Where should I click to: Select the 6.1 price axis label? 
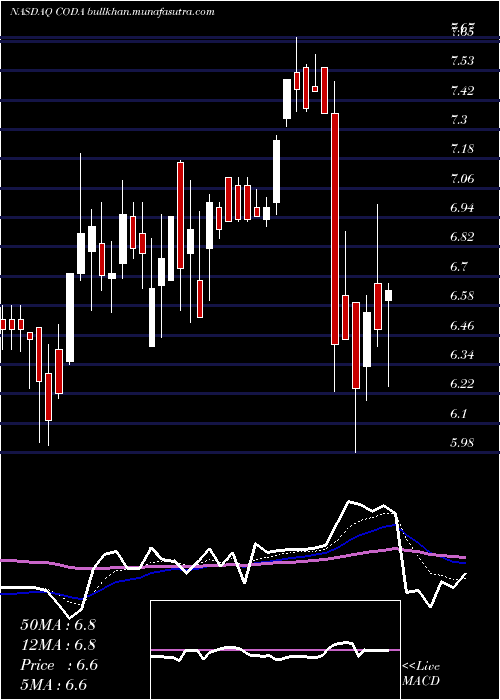pyautogui.click(x=460, y=414)
